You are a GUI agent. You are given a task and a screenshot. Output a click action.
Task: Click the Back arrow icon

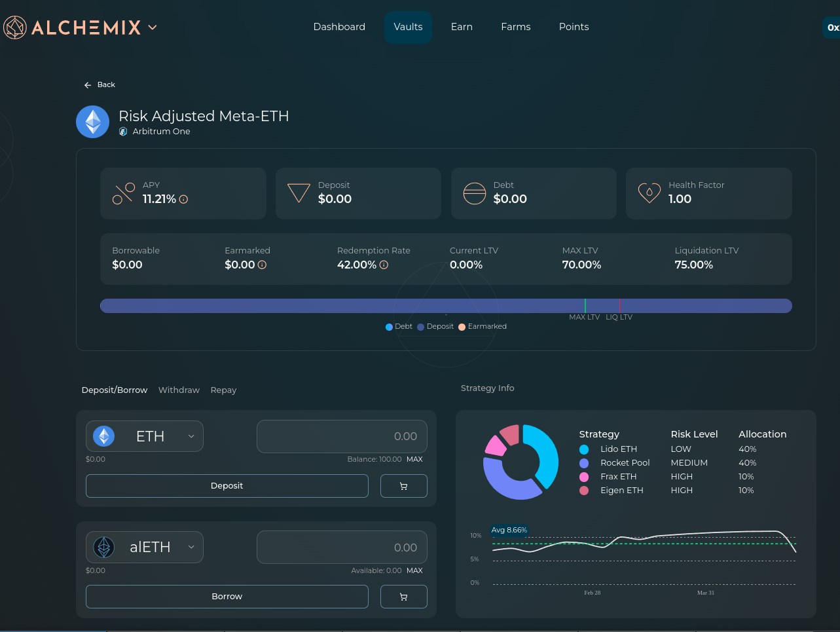point(88,85)
